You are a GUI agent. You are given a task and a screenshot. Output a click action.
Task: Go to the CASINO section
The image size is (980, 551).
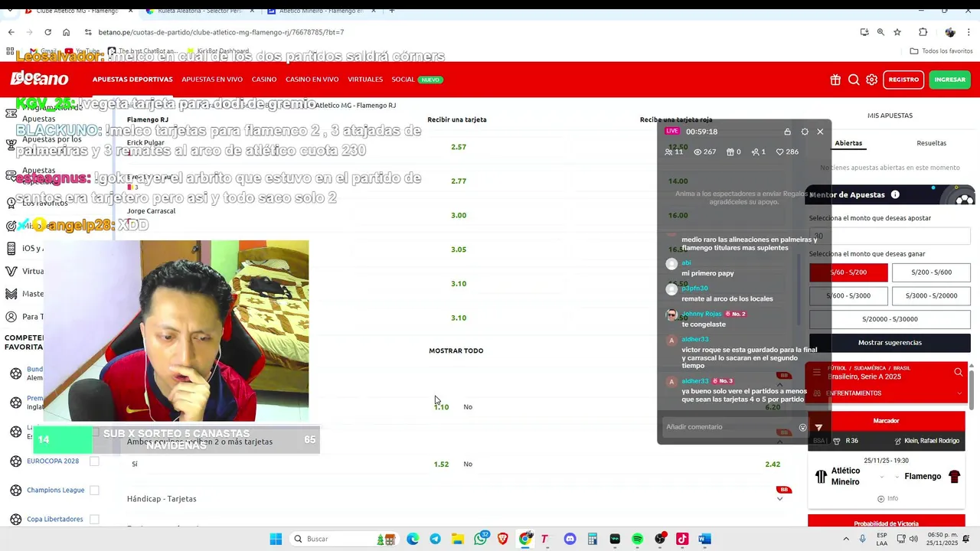click(x=264, y=80)
